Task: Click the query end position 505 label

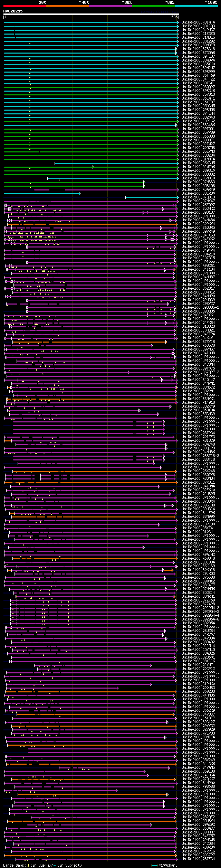Action: tap(174, 17)
